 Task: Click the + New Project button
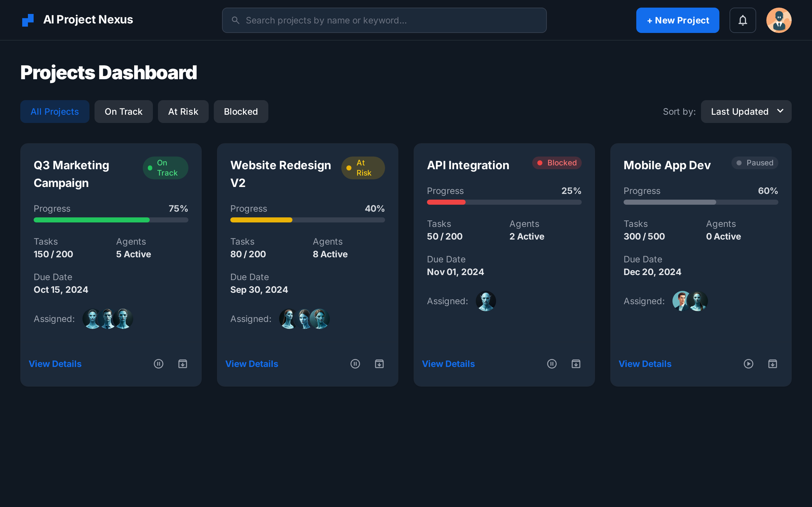(678, 20)
